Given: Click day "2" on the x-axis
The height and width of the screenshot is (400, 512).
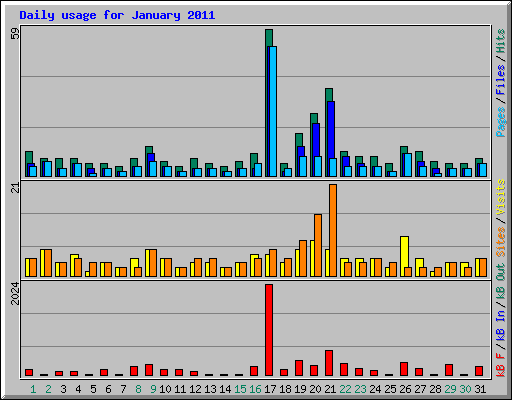Looking at the screenshot, I should click(x=48, y=389).
